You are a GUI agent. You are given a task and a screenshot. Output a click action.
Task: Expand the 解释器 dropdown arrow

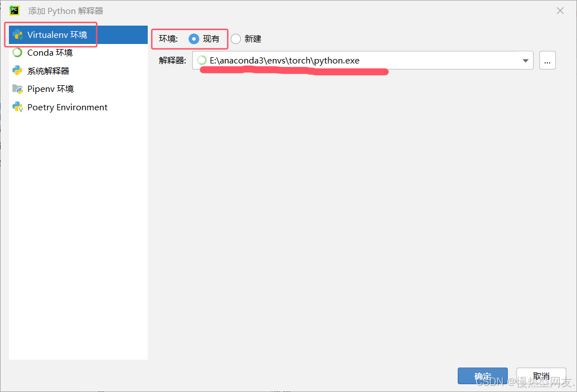pyautogui.click(x=526, y=61)
